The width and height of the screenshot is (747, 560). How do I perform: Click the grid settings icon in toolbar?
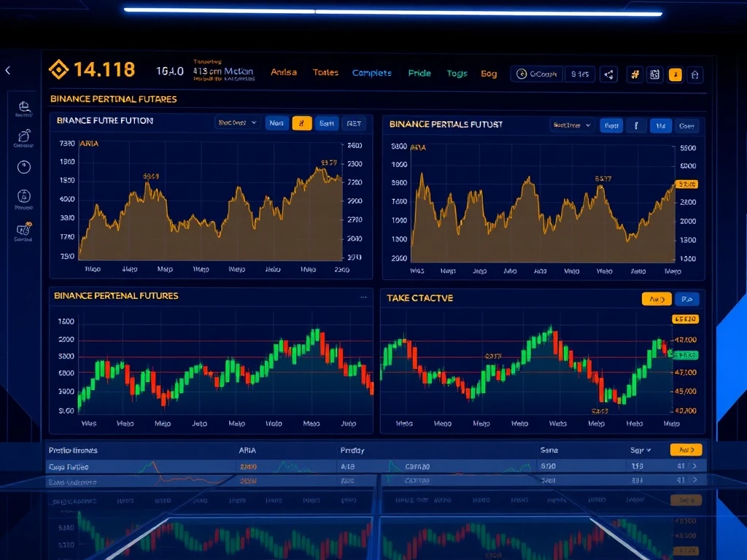point(655,74)
